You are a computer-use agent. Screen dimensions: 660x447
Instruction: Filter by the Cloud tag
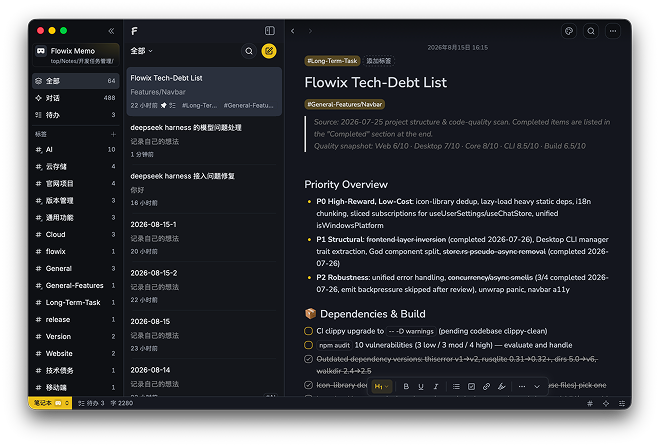76,234
